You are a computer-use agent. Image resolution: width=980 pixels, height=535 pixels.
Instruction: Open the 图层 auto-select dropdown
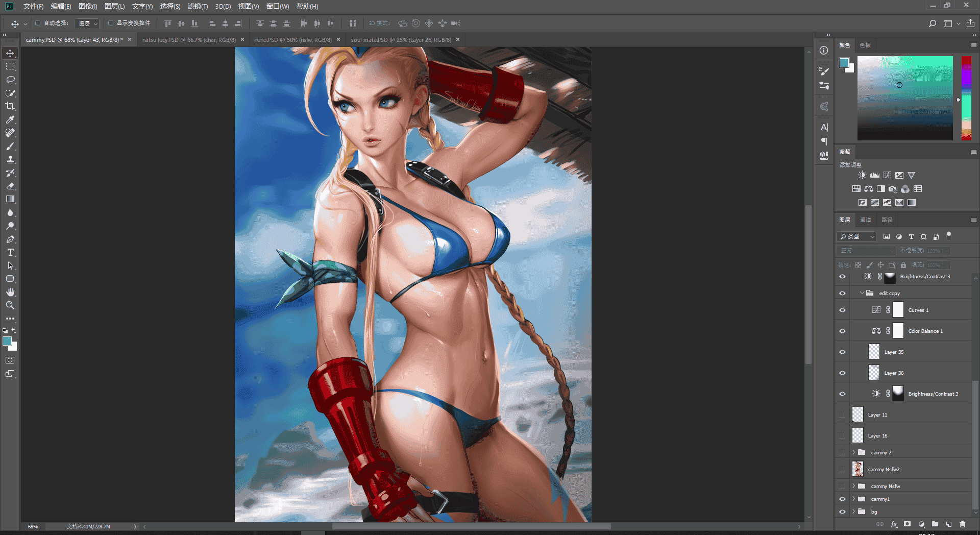tap(87, 23)
